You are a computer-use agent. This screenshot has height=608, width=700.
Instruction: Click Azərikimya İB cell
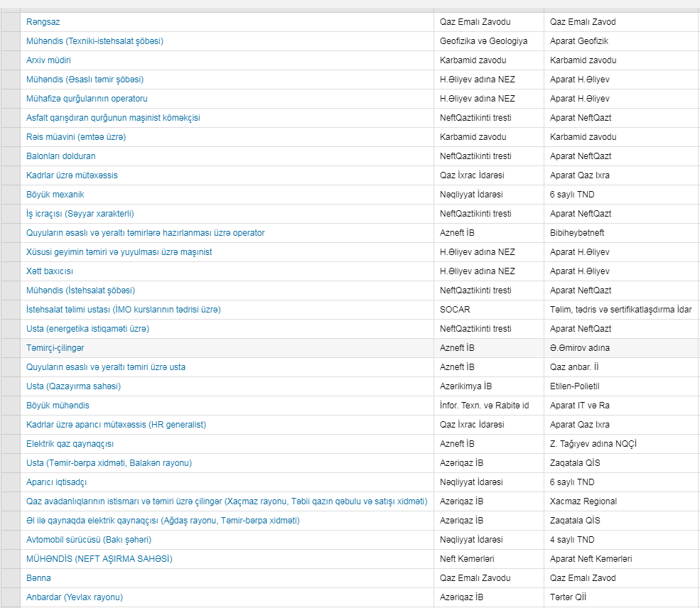point(489,386)
